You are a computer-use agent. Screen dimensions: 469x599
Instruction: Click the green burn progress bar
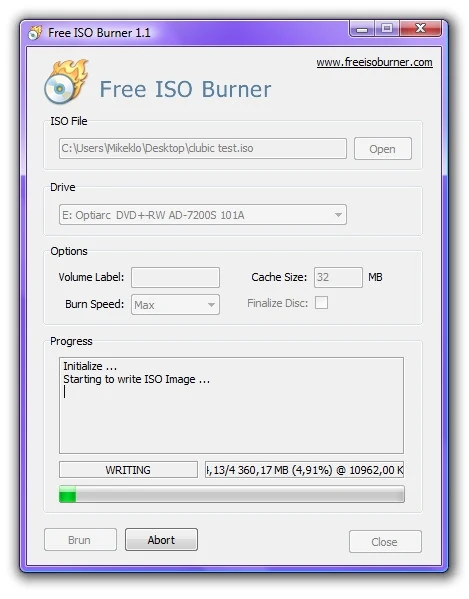pos(232,494)
